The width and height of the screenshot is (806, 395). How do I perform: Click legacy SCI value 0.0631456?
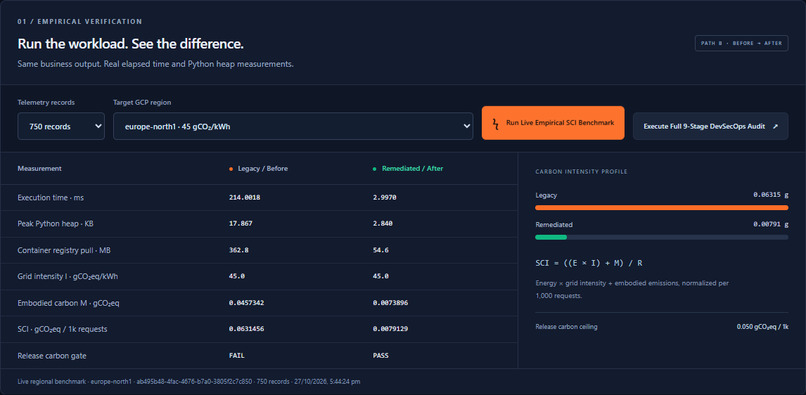(x=246, y=329)
